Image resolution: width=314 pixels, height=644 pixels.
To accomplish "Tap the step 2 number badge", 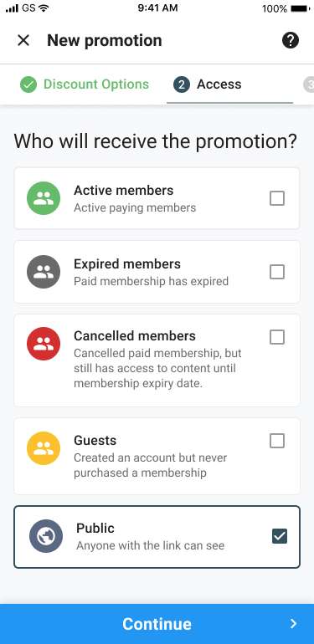I will (x=182, y=84).
